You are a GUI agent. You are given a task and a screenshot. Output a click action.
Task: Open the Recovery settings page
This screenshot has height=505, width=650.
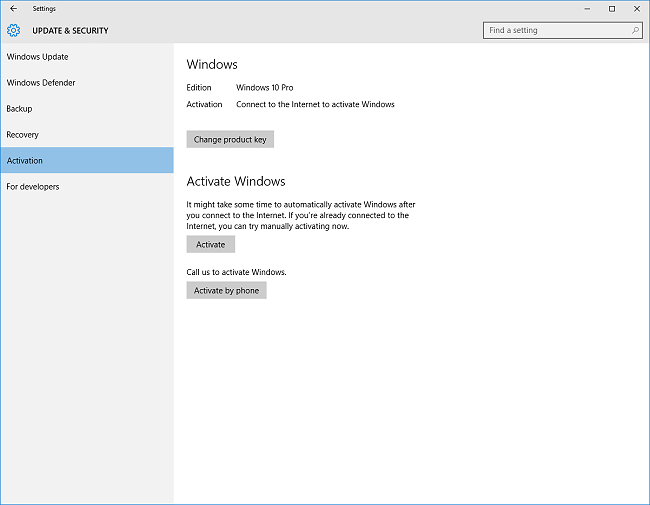pos(22,135)
